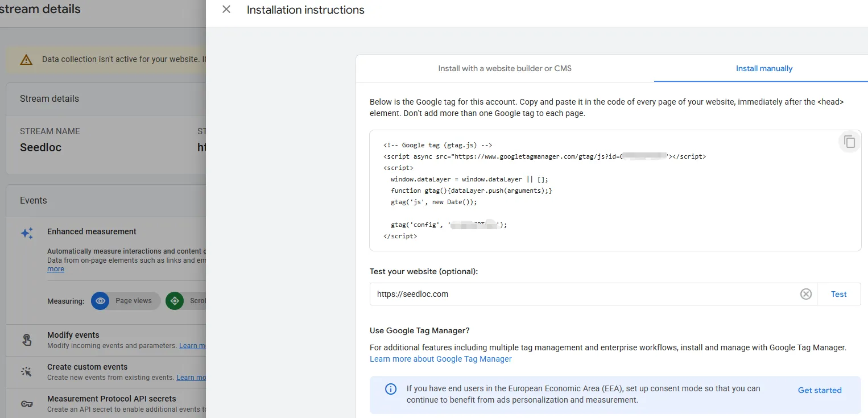Click the Modify events touch icon
Screen dimensions: 868x418
click(x=27, y=340)
